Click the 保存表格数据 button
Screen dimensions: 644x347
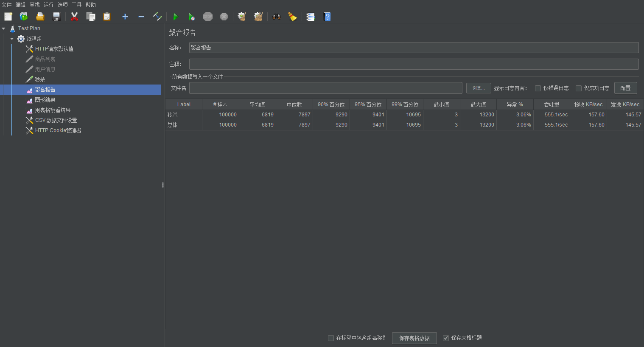(x=414, y=338)
